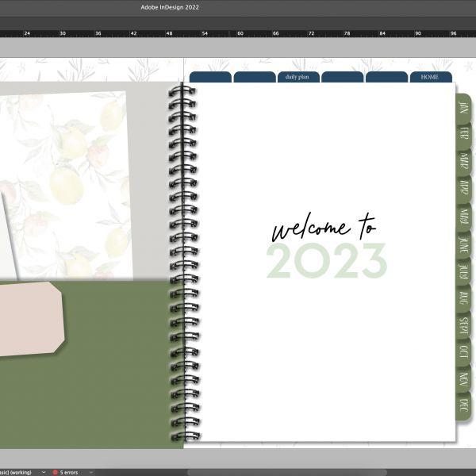Click the horizontal ruler at mark 60
The height and width of the screenshot is (476, 476).
(240, 33)
